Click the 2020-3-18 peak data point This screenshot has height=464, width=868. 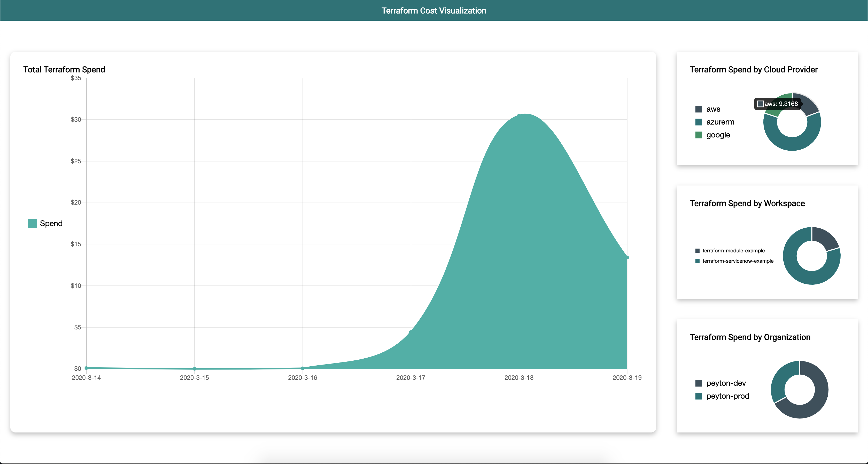[519, 115]
